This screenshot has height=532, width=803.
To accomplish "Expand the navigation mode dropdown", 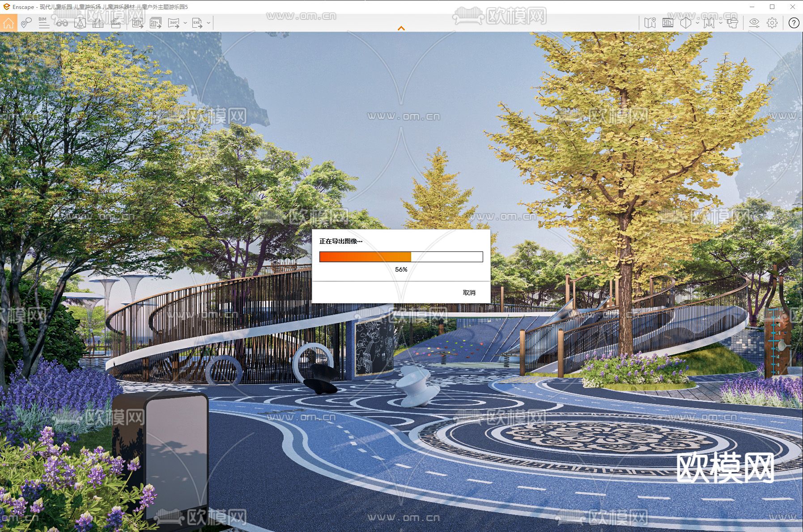I will click(720, 23).
